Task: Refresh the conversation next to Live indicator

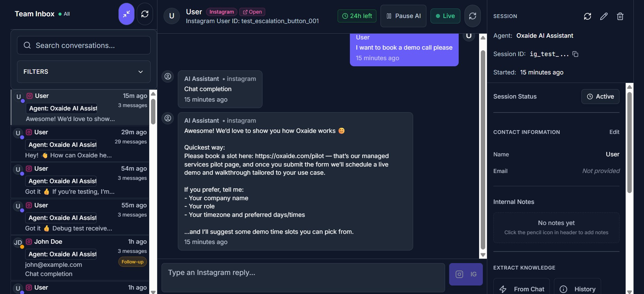Action: pos(473,16)
